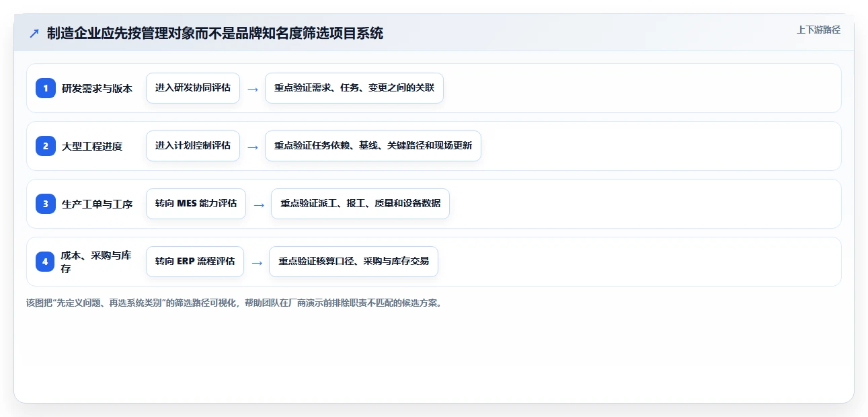Image resolution: width=868 pixels, height=417 pixels.
Task: Select step number badge 2
Action: (46, 146)
